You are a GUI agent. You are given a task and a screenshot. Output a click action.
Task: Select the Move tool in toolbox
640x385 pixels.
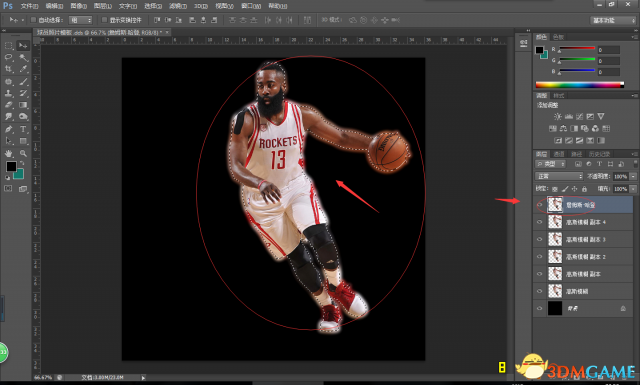[x=23, y=46]
